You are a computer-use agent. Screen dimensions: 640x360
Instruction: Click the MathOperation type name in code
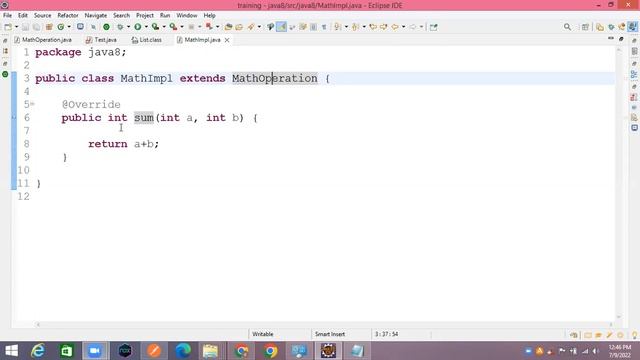point(275,78)
